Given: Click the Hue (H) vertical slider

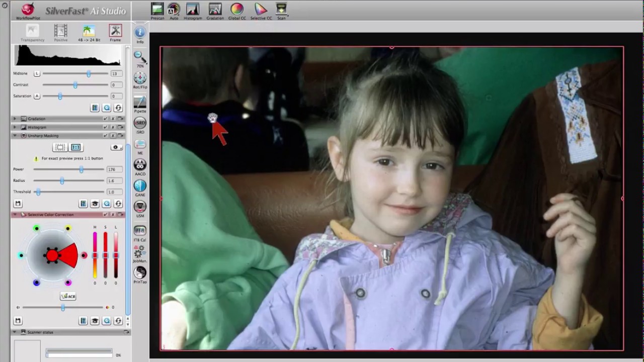Looking at the screenshot, I should (x=95, y=255).
